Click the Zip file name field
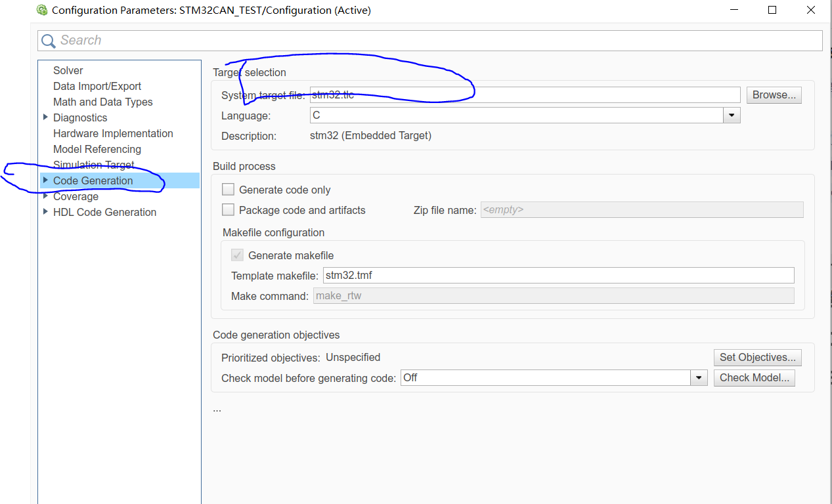 642,210
